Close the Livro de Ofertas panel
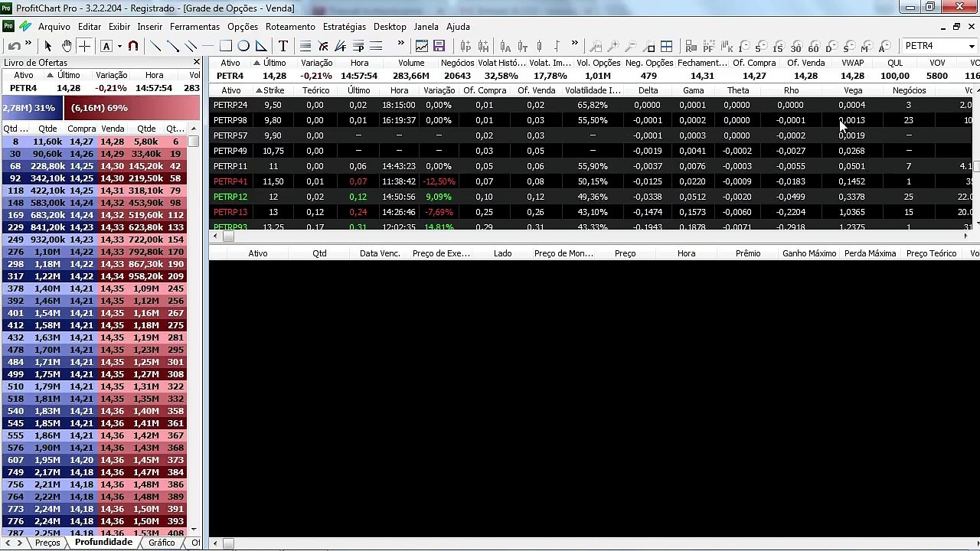Image resolution: width=980 pixels, height=551 pixels. click(x=197, y=63)
